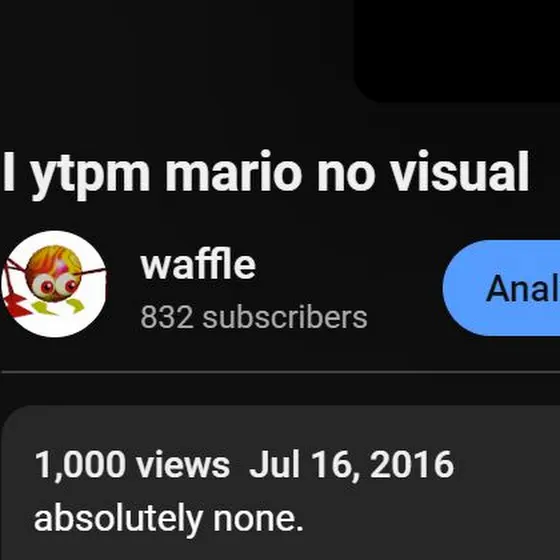Click the 1,000 views count
The height and width of the screenshot is (560, 560).
[132, 464]
